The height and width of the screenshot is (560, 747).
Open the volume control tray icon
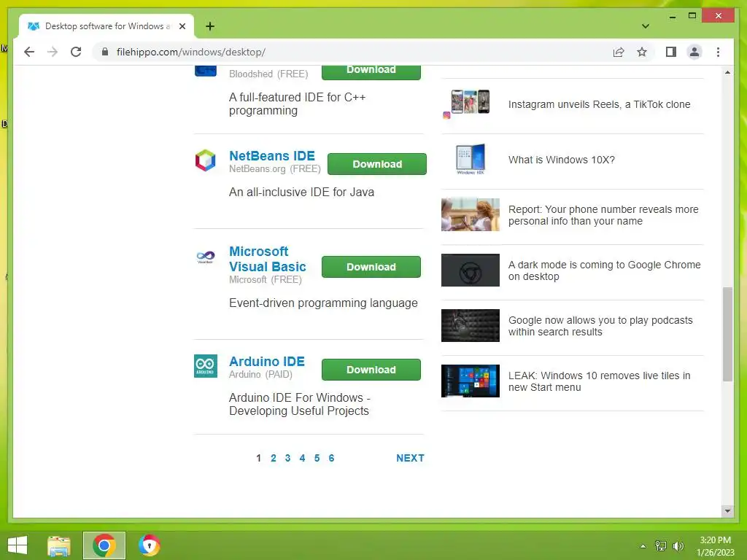(x=678, y=546)
